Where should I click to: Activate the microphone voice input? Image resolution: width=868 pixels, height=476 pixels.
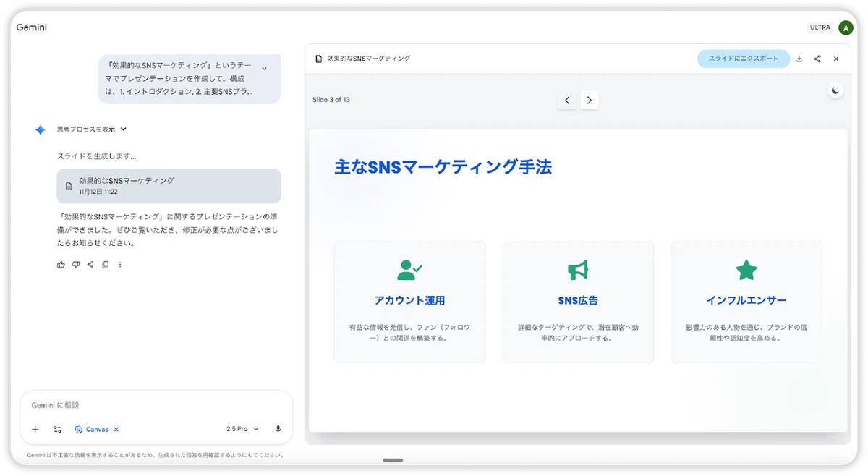click(x=278, y=429)
